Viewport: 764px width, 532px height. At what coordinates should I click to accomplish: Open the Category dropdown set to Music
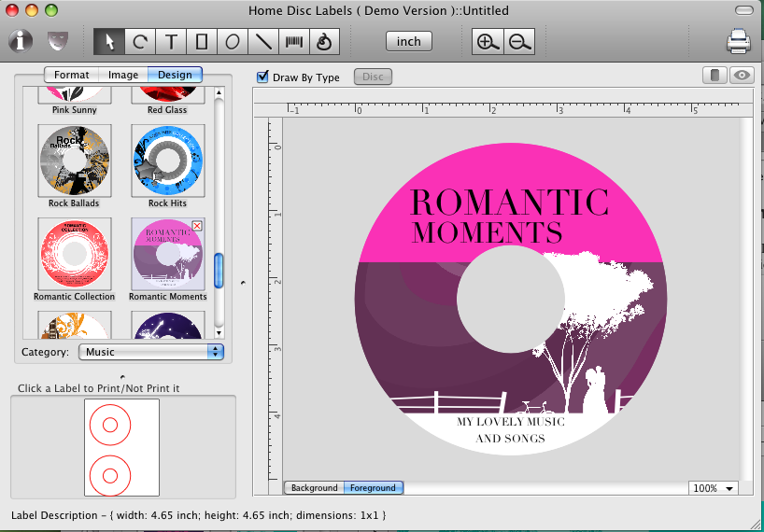pos(151,352)
